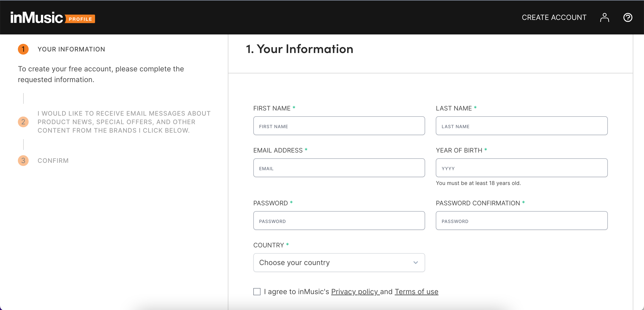The image size is (644, 310).
Task: Click the COUNTRY label
Action: point(269,245)
